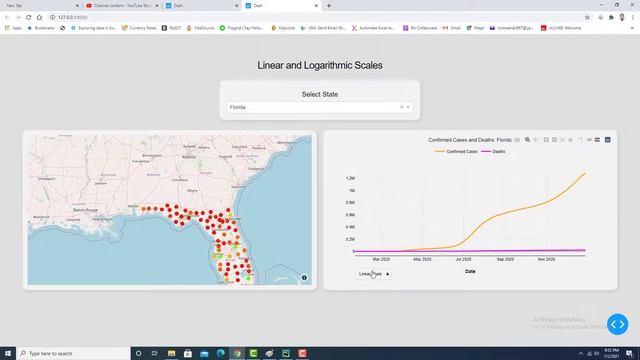Select the Pan tool in chart modebar
The image size is (640, 360).
coord(536,140)
